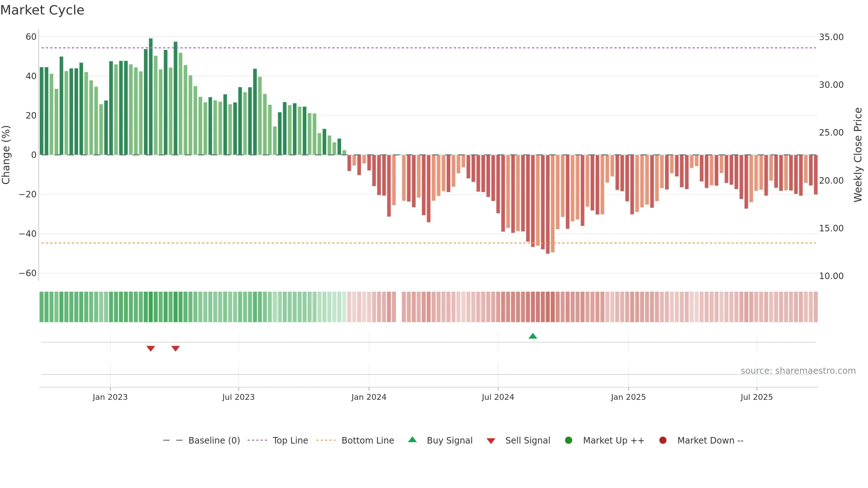Click the red Sell Signal legend triangle icon

point(491,441)
